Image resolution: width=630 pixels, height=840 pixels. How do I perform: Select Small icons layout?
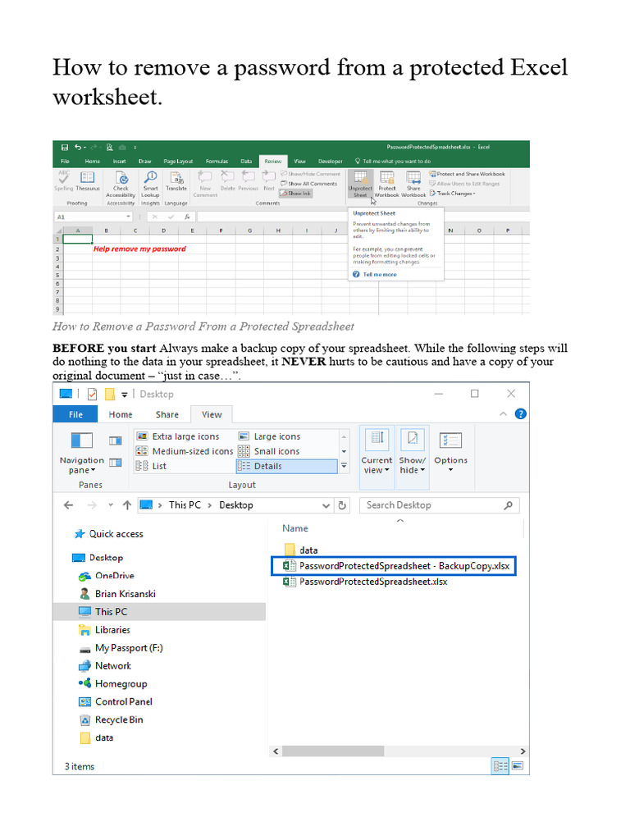[x=269, y=452]
